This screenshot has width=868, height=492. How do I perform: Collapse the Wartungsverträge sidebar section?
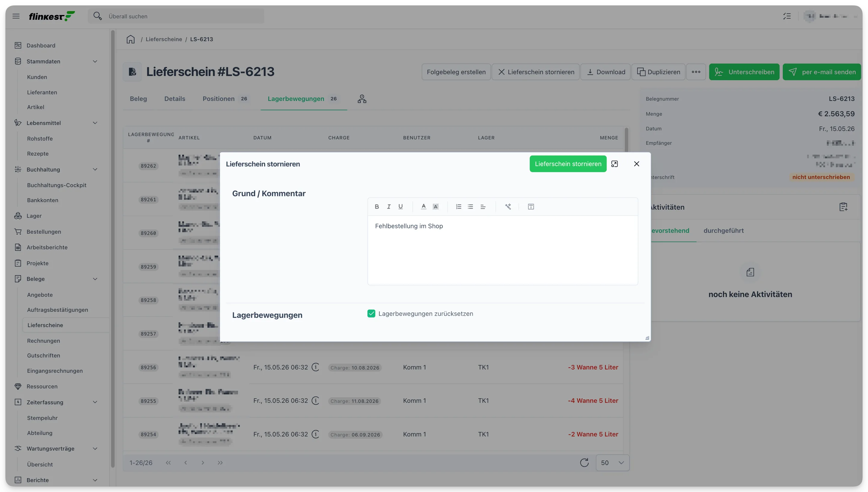[95, 448]
